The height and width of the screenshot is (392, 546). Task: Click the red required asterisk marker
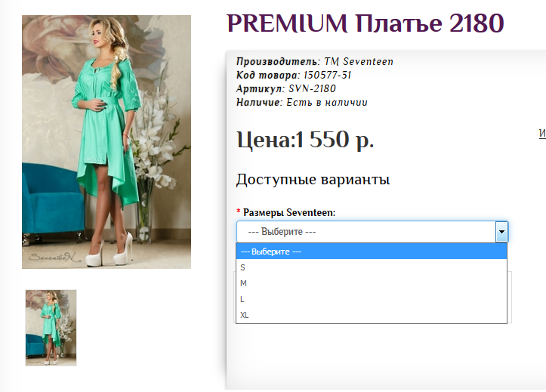[239, 211]
